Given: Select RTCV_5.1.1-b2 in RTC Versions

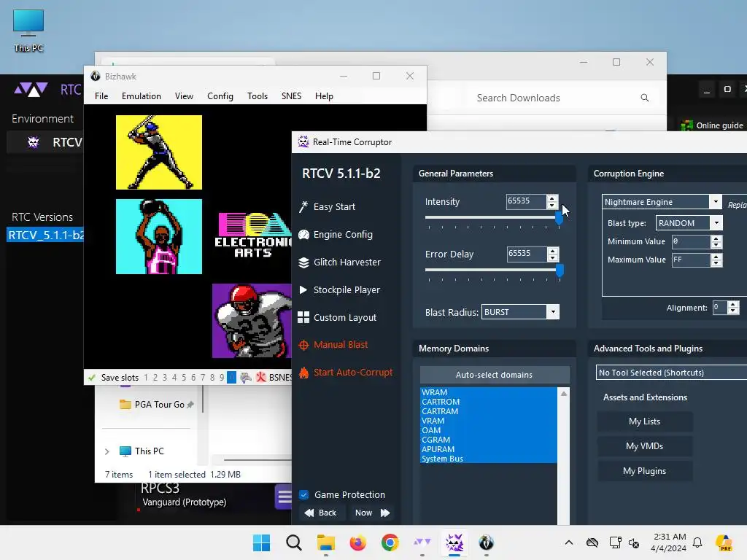Looking at the screenshot, I should (46, 236).
